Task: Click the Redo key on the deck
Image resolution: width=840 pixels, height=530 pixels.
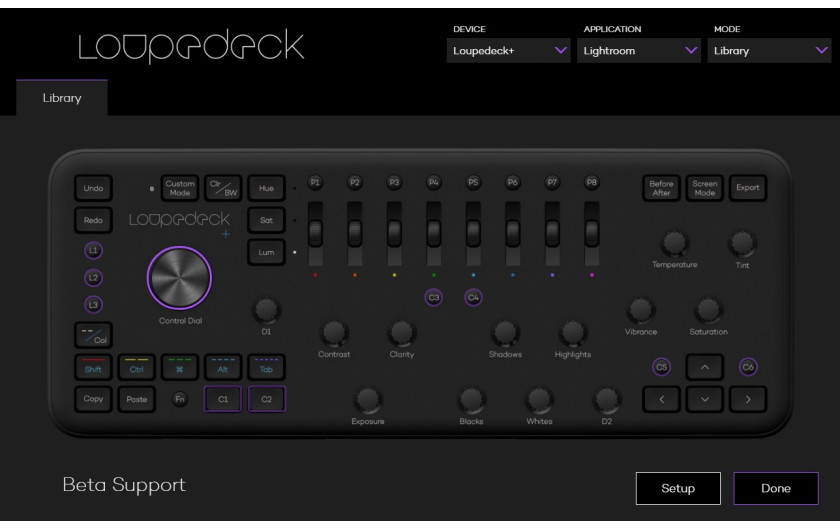Action: 93,220
